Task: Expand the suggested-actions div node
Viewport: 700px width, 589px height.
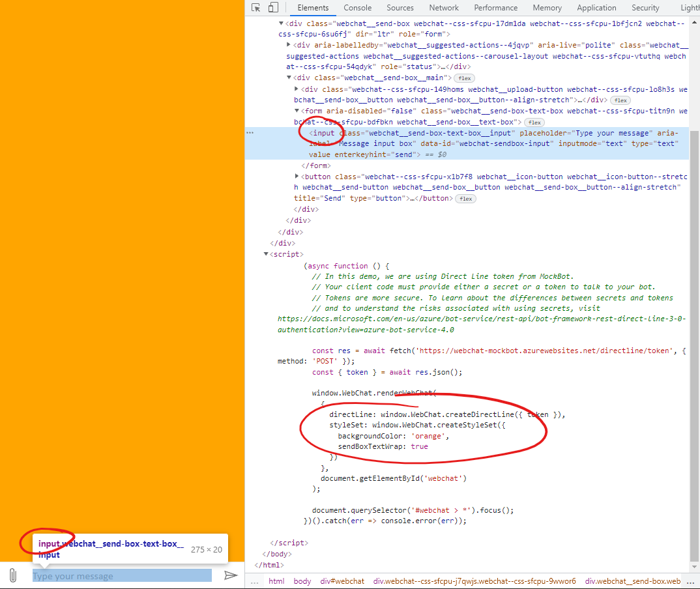Action: [x=288, y=44]
